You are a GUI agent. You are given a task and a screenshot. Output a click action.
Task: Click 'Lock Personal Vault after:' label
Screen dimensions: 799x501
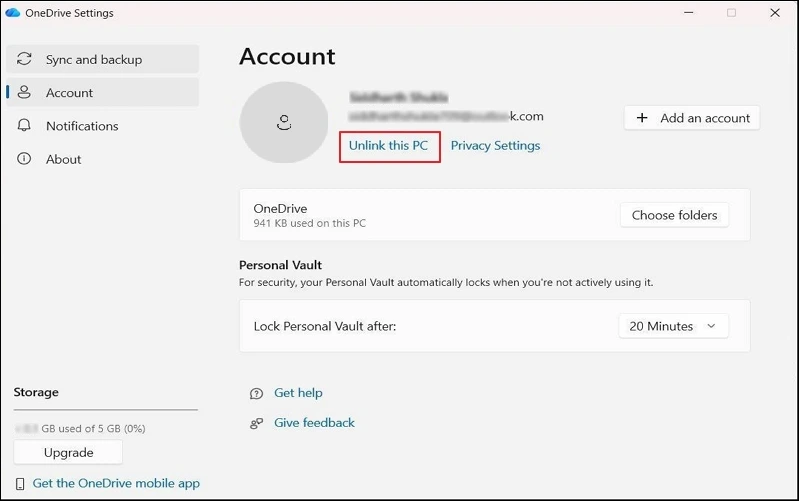click(325, 326)
